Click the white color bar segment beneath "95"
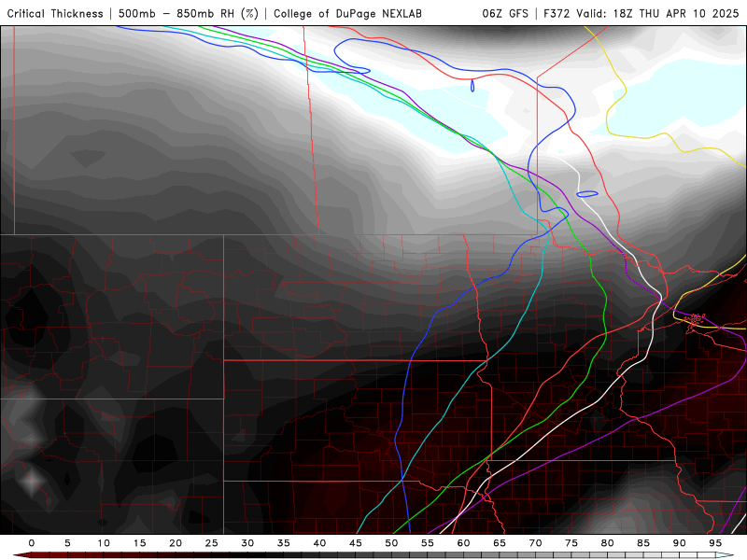The image size is (747, 560). tap(707, 555)
